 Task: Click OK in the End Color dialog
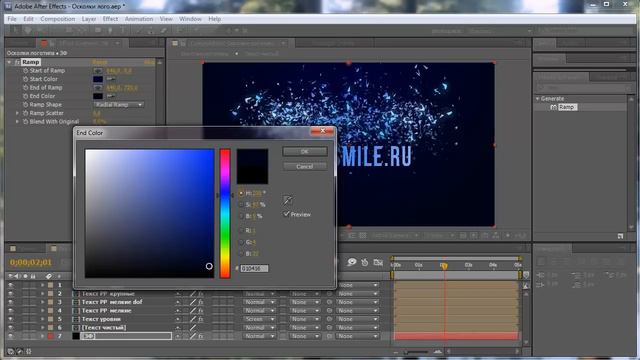coord(304,151)
